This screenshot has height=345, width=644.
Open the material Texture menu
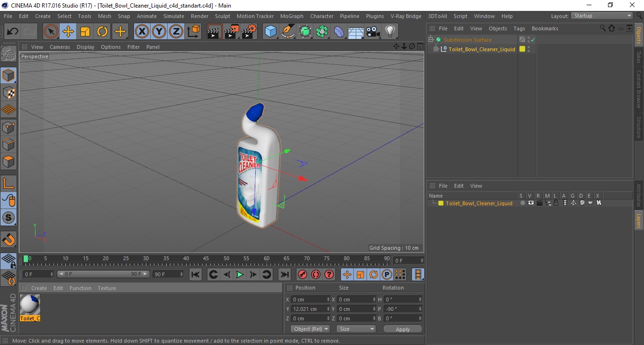[107, 288]
